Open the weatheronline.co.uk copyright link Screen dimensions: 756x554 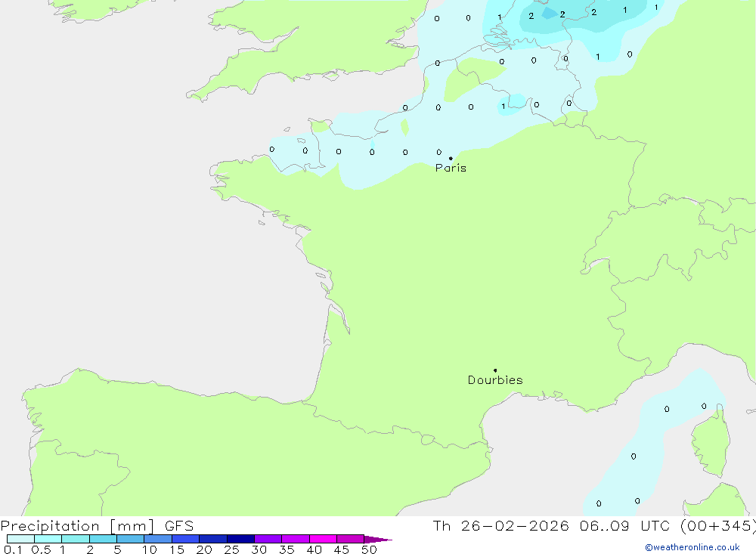pos(692,547)
